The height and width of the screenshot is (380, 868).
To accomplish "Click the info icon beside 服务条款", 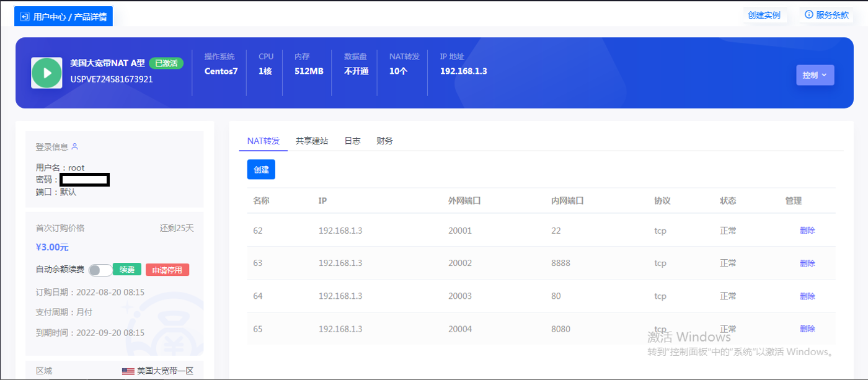I will click(808, 15).
